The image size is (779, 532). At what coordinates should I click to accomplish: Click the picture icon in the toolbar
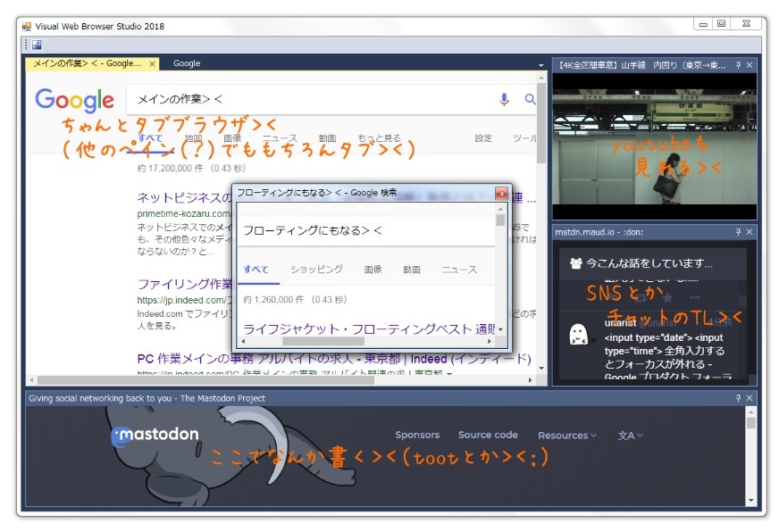coord(37,46)
